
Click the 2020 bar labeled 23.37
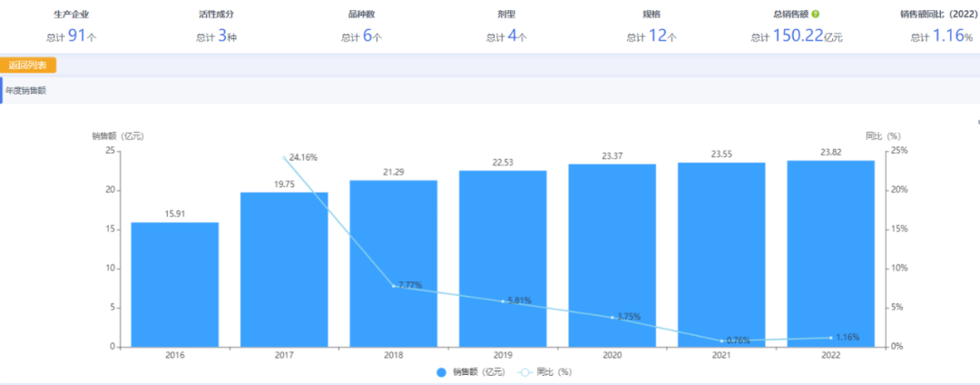pos(612,255)
